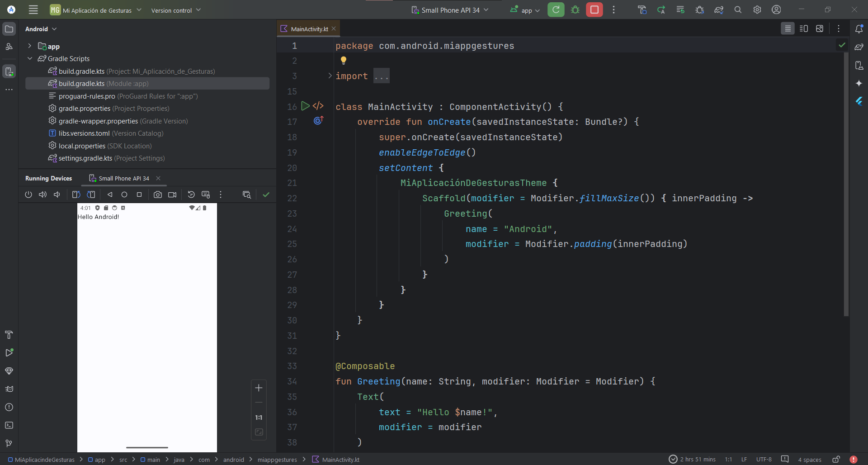Click the Search Everywhere magnifier icon
868x465 pixels.
click(x=738, y=9)
